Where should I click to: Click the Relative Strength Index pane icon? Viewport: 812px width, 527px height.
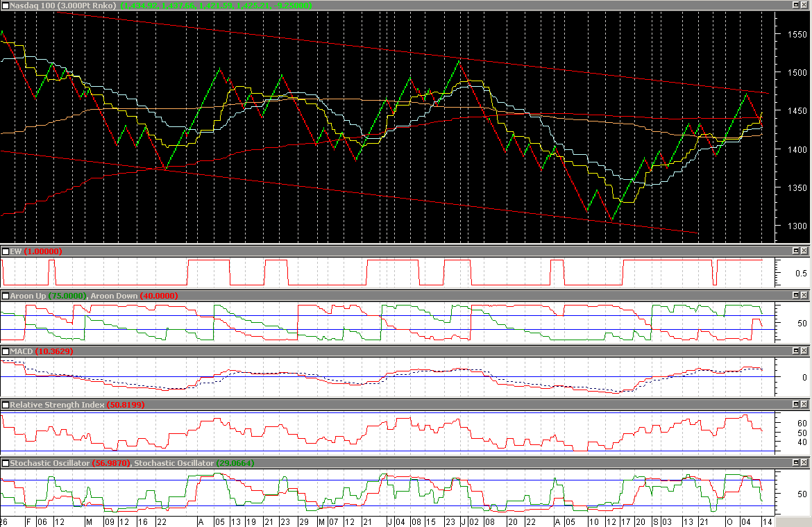[7, 404]
